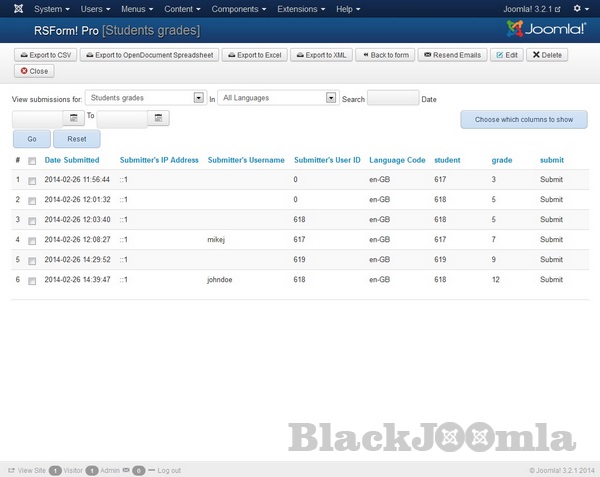Expand the All Languages dropdown
Viewport: 600px width, 477px height.
[x=277, y=98]
